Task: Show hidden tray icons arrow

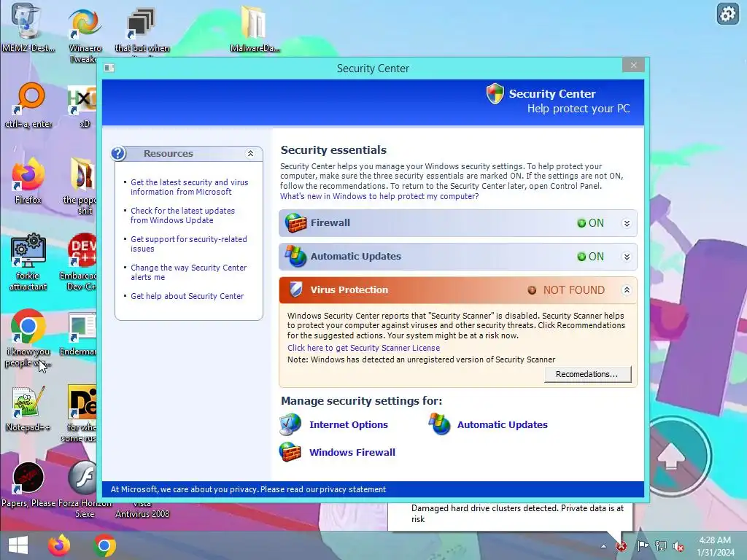Action: click(603, 547)
